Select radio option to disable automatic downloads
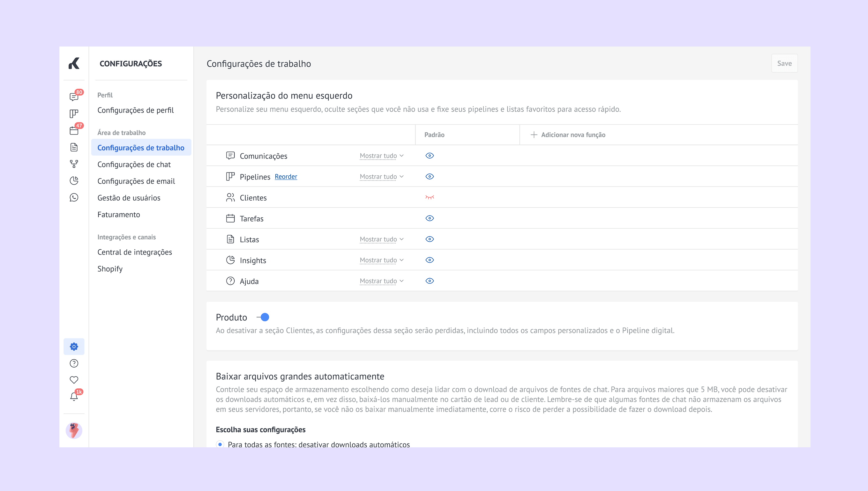 click(220, 444)
